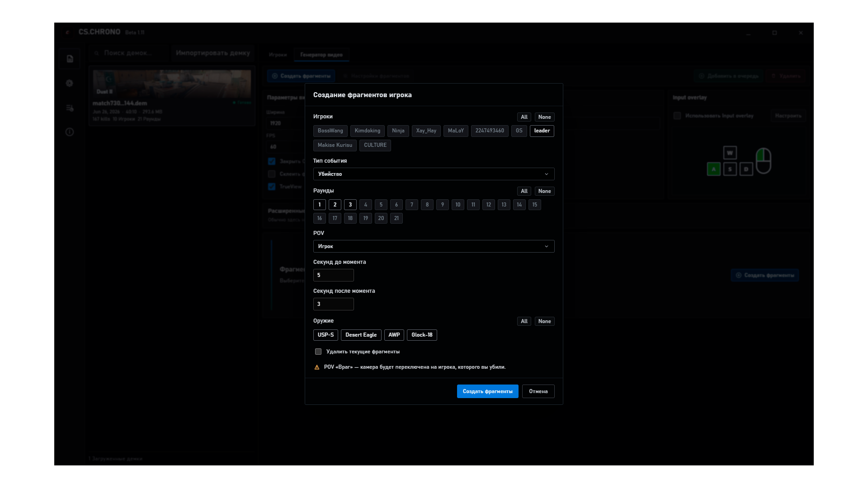Select player GS
This screenshot has height=488, width=868.
coord(519,131)
